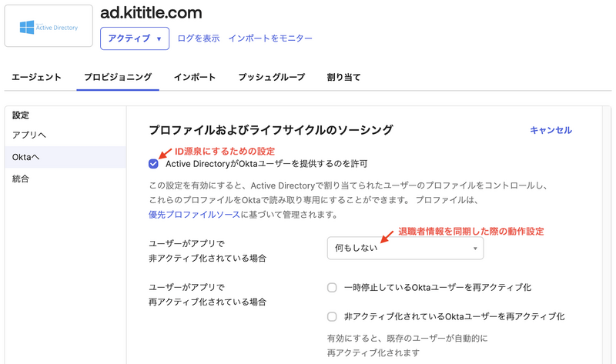Expand the 何もしない dropdown
Image resolution: width=616 pixels, height=364 pixels.
point(405,249)
